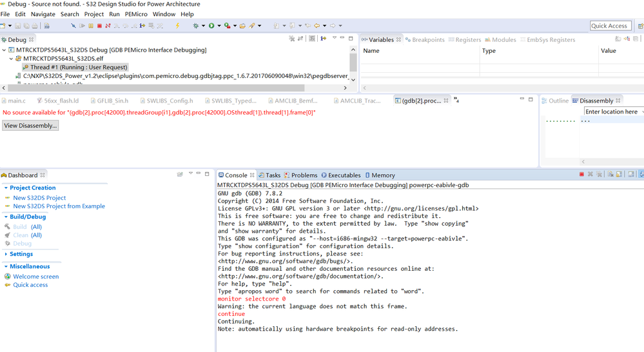Viewport: 644px width, 352px height.
Task: Show hidden editor tabs list chevron
Action: click(x=456, y=100)
